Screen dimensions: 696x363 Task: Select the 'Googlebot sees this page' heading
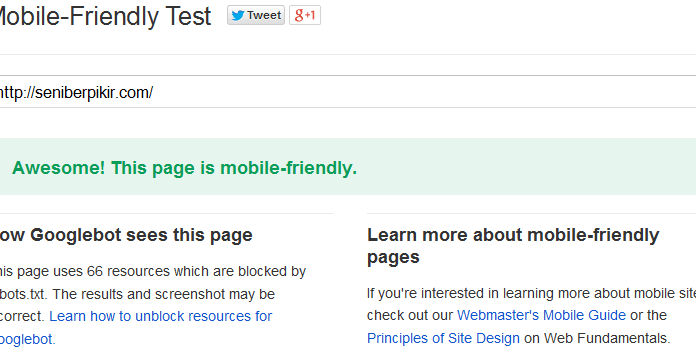(141, 235)
